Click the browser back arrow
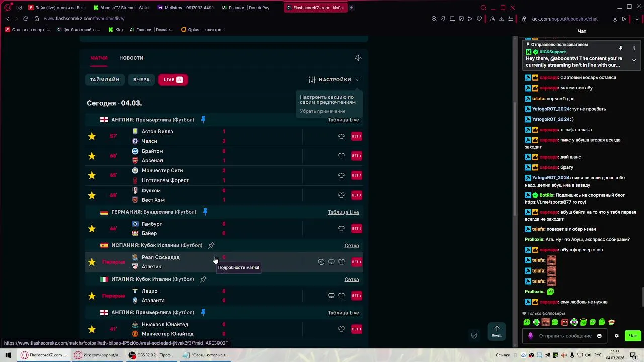Screen dimensions: 644x362 8,19
